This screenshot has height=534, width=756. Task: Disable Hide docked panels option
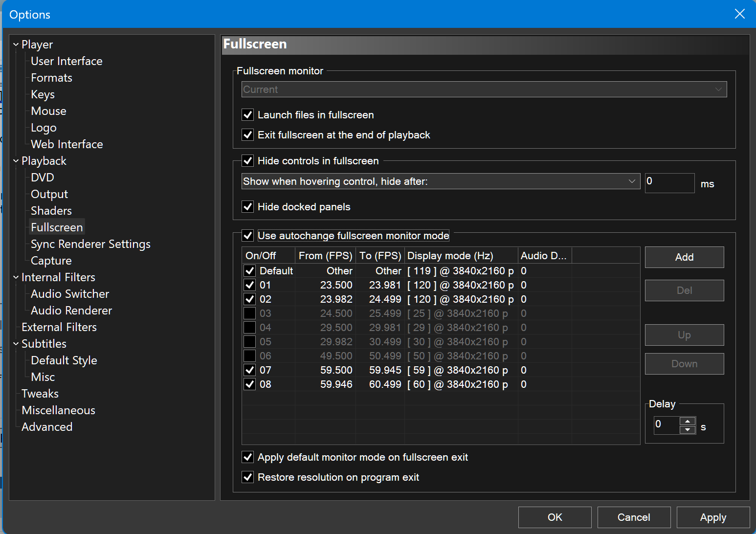pyautogui.click(x=248, y=207)
